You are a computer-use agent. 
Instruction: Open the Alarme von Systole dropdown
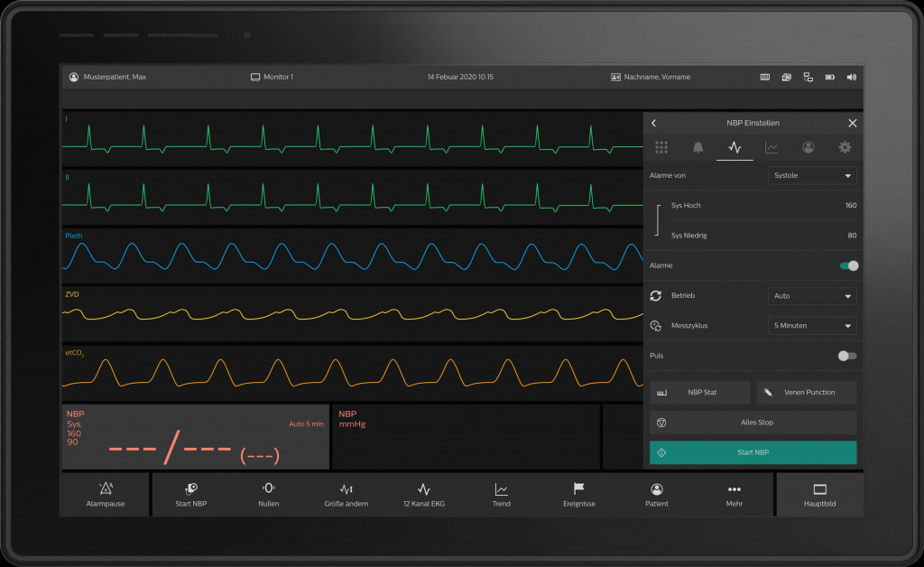811,175
